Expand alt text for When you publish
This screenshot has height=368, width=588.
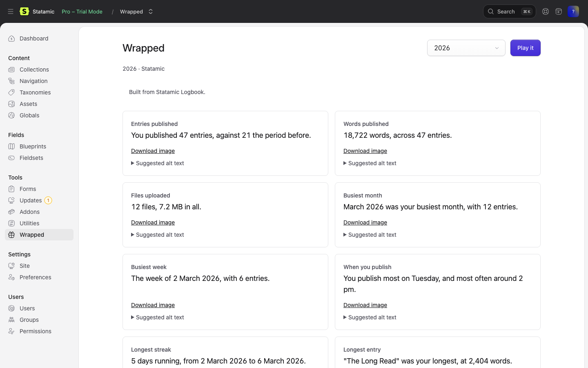click(370, 317)
